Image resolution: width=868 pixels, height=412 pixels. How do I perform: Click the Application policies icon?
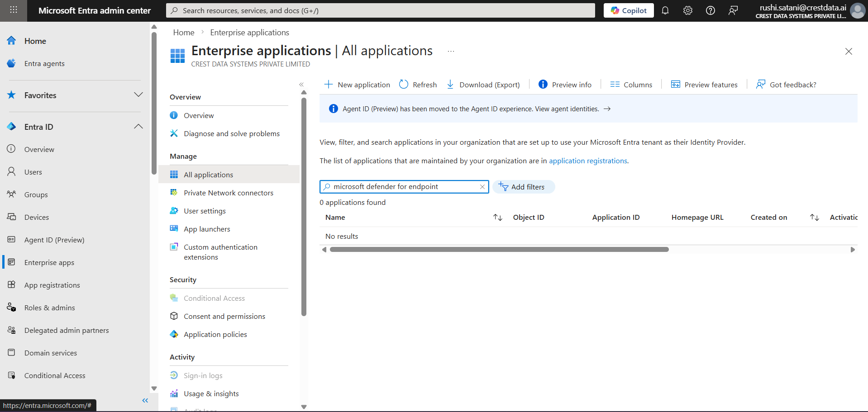(x=174, y=334)
